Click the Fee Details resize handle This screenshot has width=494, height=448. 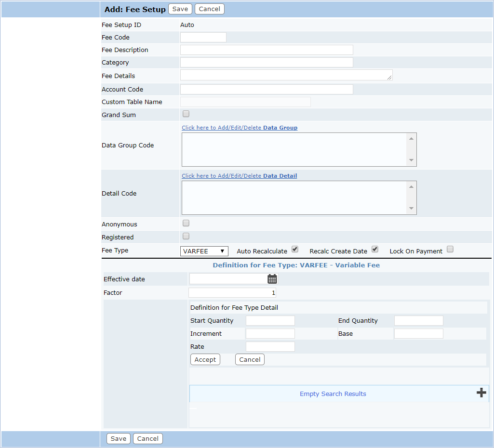[389, 77]
